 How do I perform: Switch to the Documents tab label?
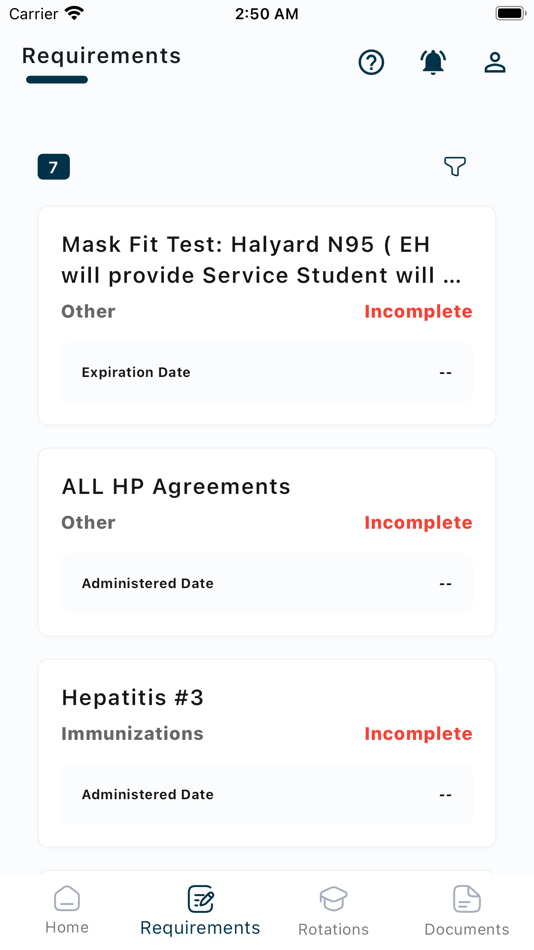pyautogui.click(x=467, y=929)
